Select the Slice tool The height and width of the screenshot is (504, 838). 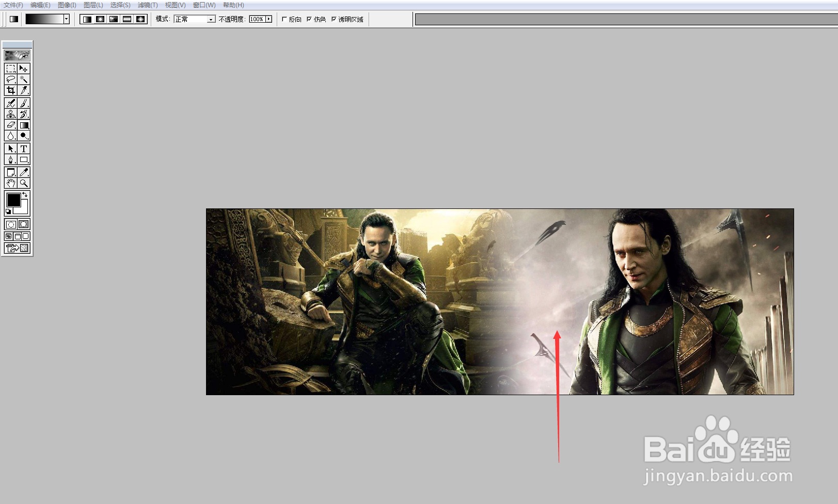[x=24, y=90]
